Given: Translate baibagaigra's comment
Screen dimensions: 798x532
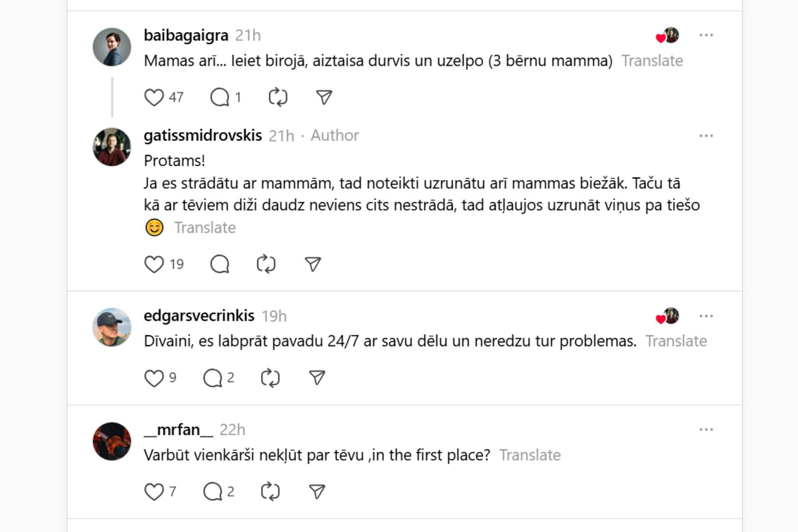Looking at the screenshot, I should click(652, 61).
